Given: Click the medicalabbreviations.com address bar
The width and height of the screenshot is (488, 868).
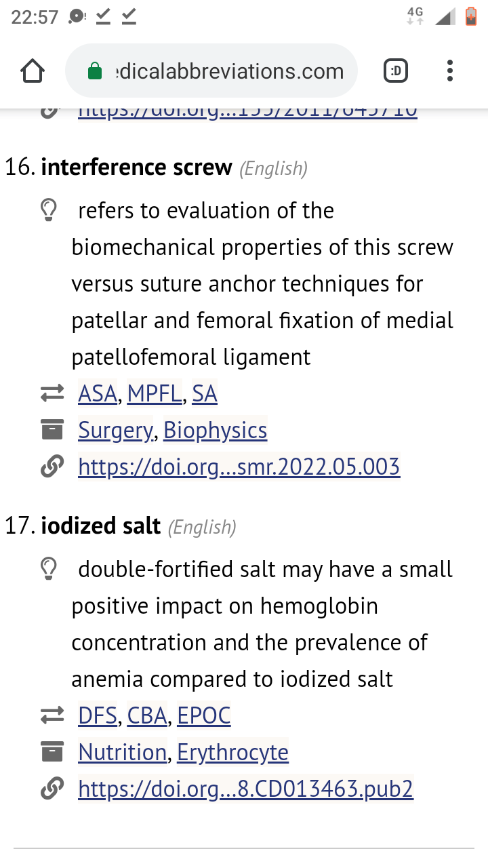Looking at the screenshot, I should coord(211,71).
